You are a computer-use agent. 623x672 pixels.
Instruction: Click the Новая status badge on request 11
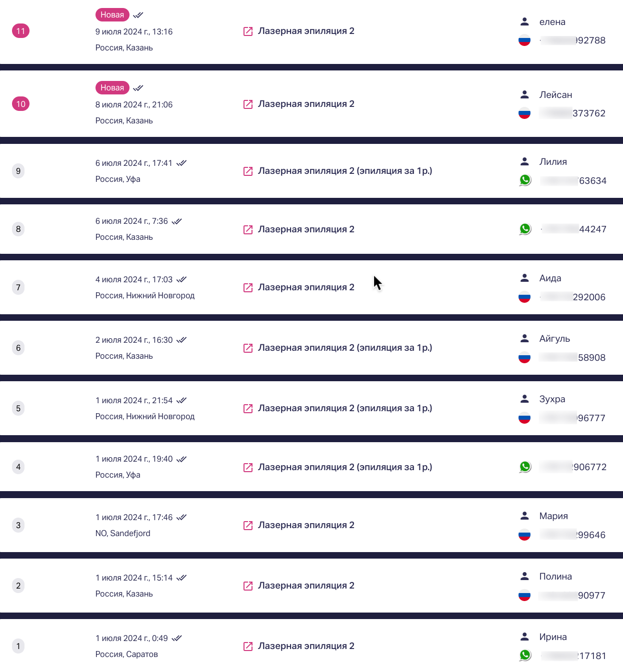click(112, 15)
